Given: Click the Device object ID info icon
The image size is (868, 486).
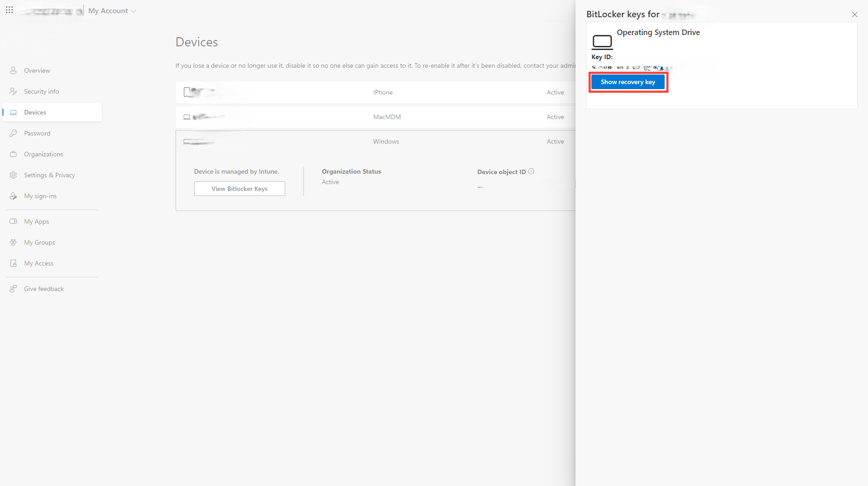Looking at the screenshot, I should click(531, 171).
